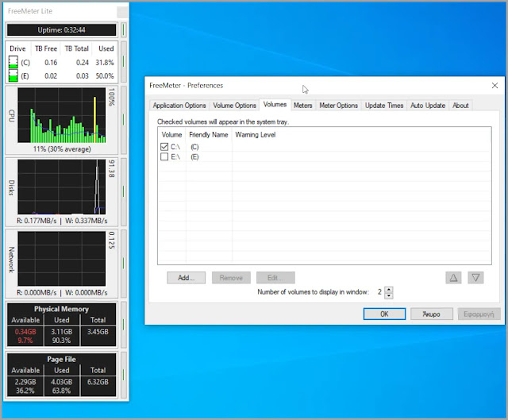
Task: Open the Volume Options tab
Action: [234, 106]
